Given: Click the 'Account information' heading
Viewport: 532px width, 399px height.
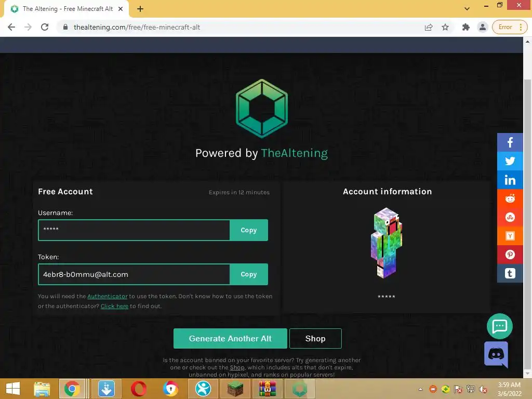Looking at the screenshot, I should point(387,191).
